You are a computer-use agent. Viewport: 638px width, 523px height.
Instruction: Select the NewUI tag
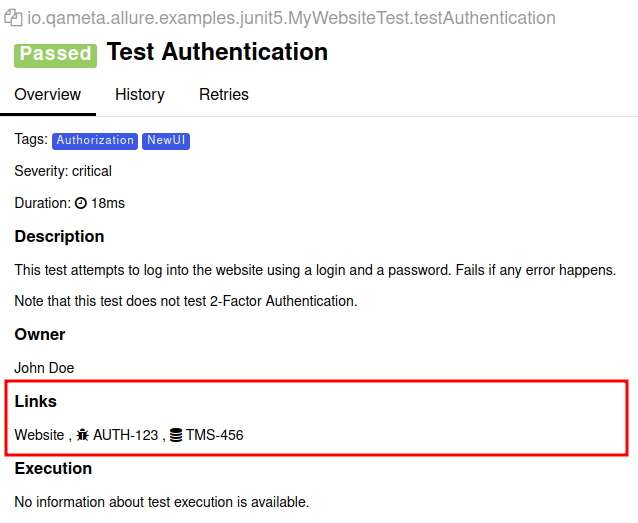166,141
